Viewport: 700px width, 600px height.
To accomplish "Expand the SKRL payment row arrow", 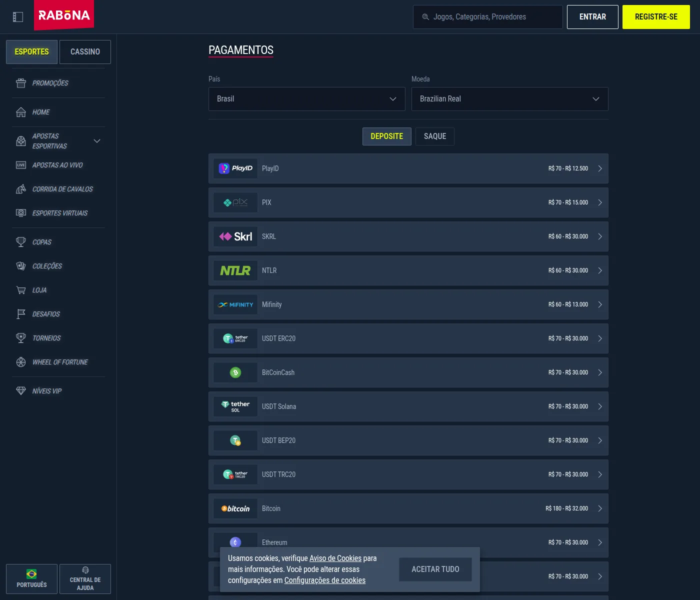I will tap(600, 236).
